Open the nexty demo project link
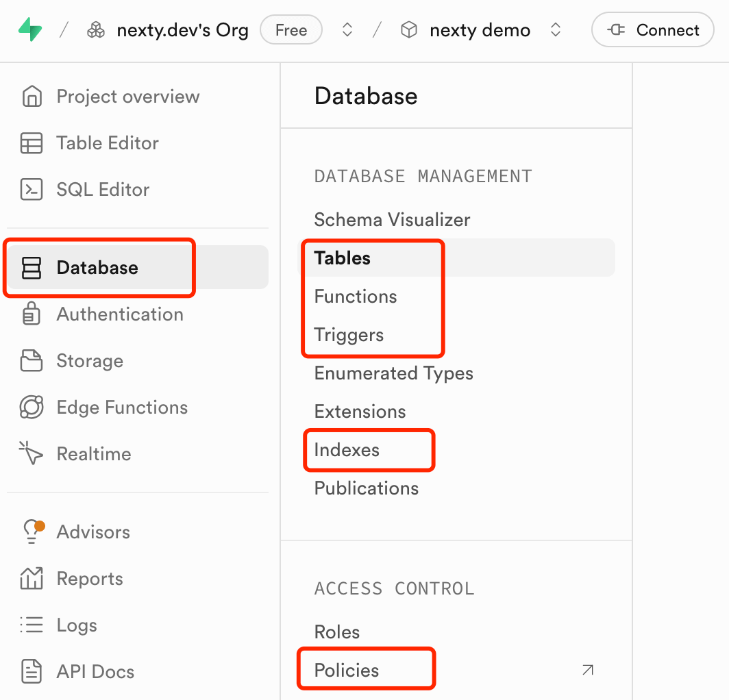Viewport: 729px width, 700px height. pyautogui.click(x=480, y=30)
